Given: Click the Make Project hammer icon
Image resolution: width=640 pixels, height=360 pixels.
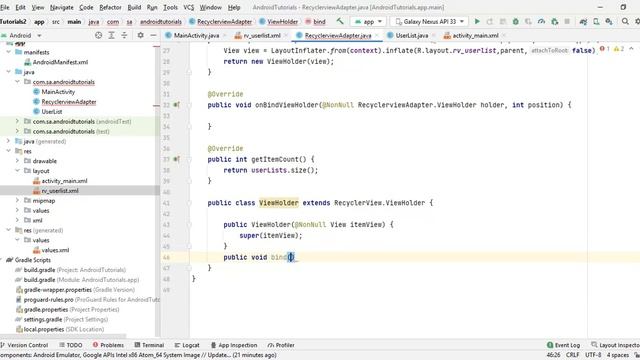Looking at the screenshot, I should (340, 21).
